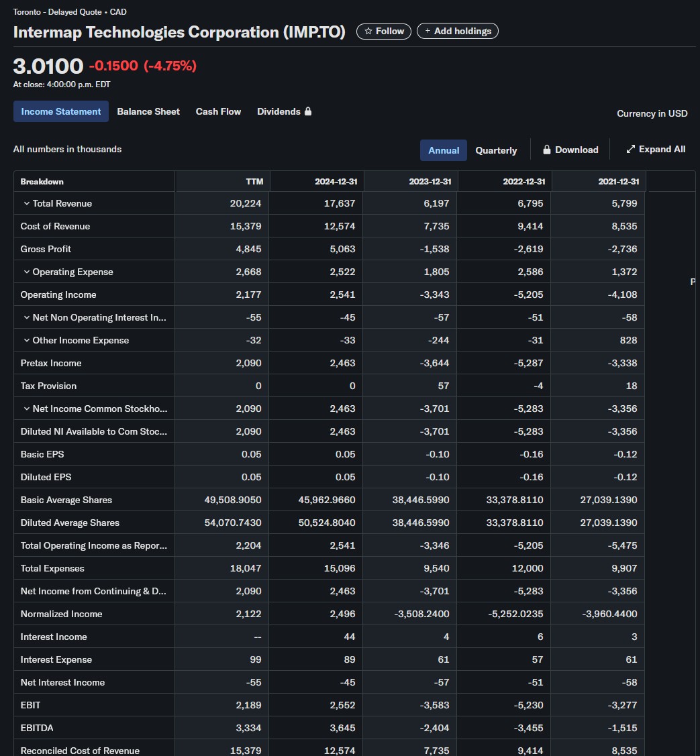
Task: Click the price change -0.1500 (-4.75%)
Action: click(x=143, y=66)
